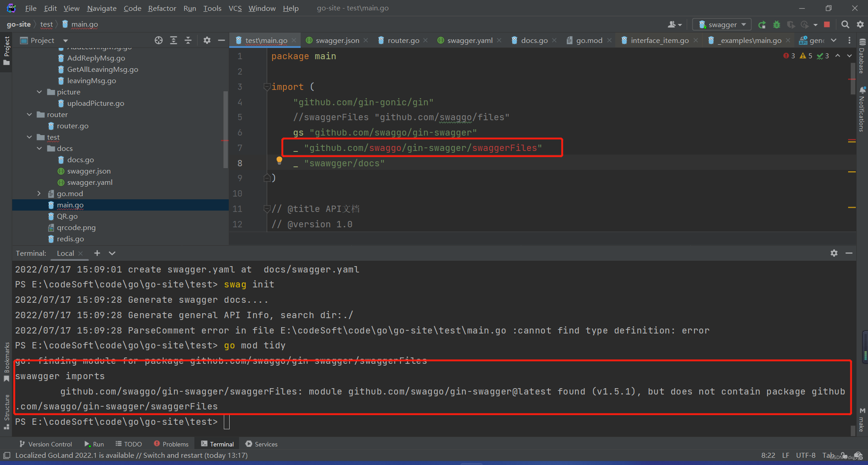The height and width of the screenshot is (465, 868).
Task: Open the swagger run configuration dropdown
Action: pos(722,24)
